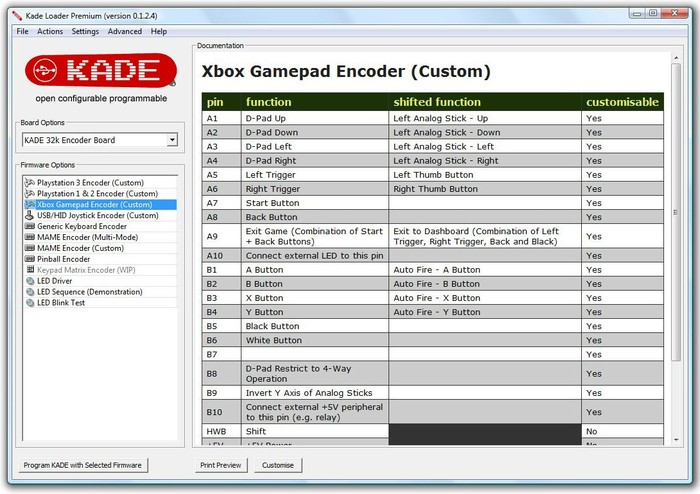Click the 'Y Button' function cell
This screenshot has height=494, width=700.
[x=315, y=312]
